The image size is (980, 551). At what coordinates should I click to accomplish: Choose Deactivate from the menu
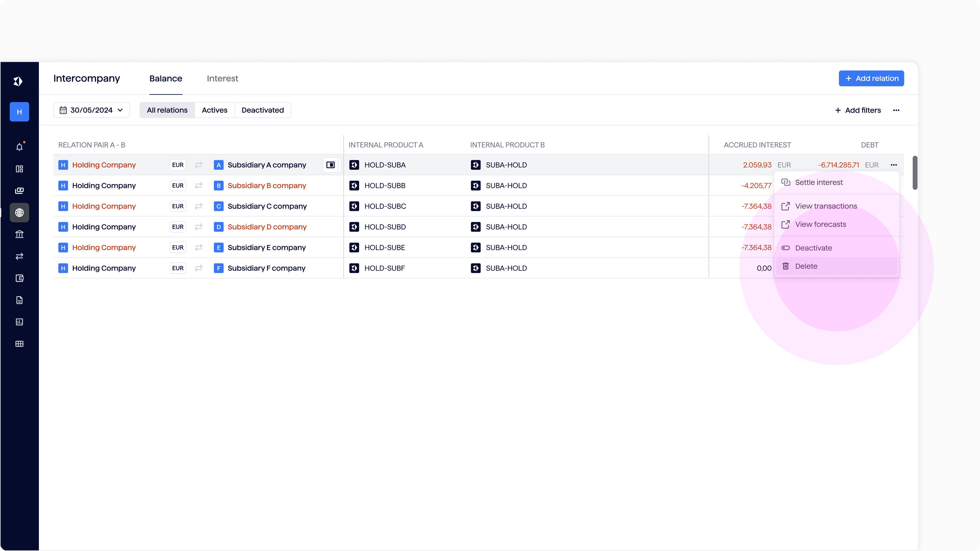point(837,248)
